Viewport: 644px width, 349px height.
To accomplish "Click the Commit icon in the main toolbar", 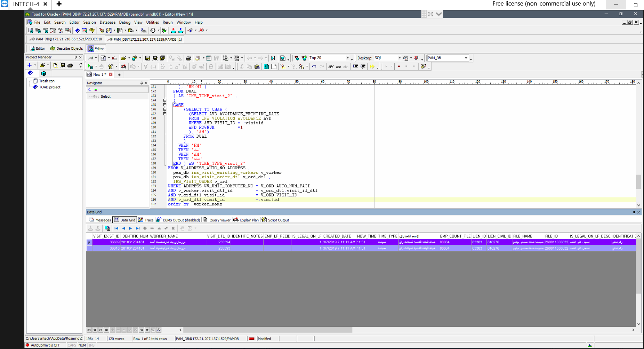I will 173,31.
